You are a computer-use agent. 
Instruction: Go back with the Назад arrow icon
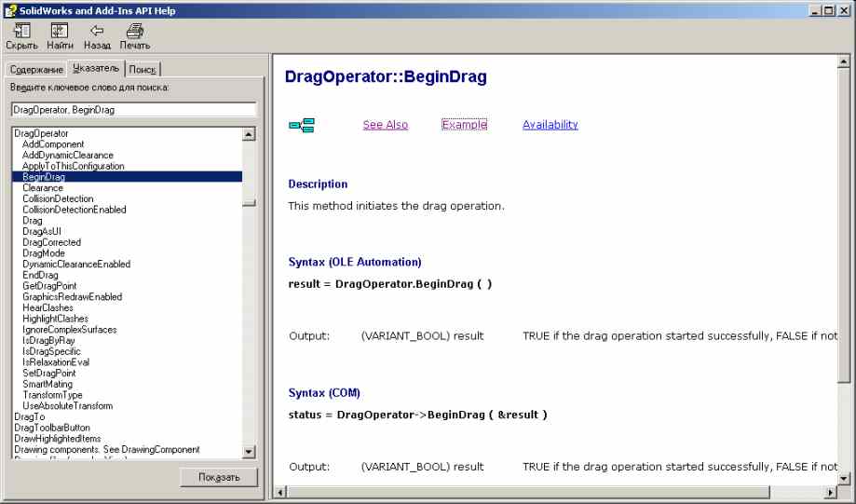tap(97, 32)
